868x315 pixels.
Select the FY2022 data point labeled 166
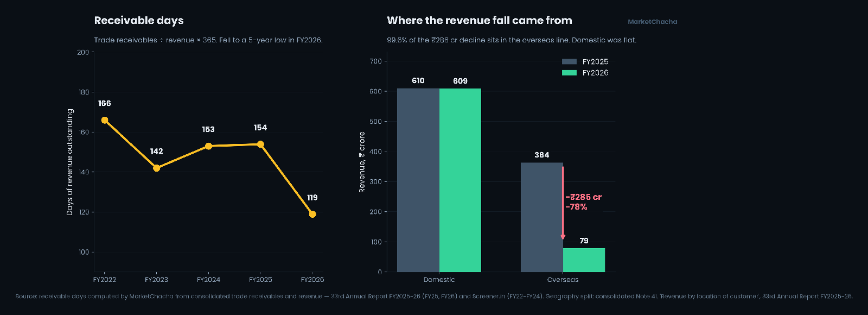click(105, 120)
